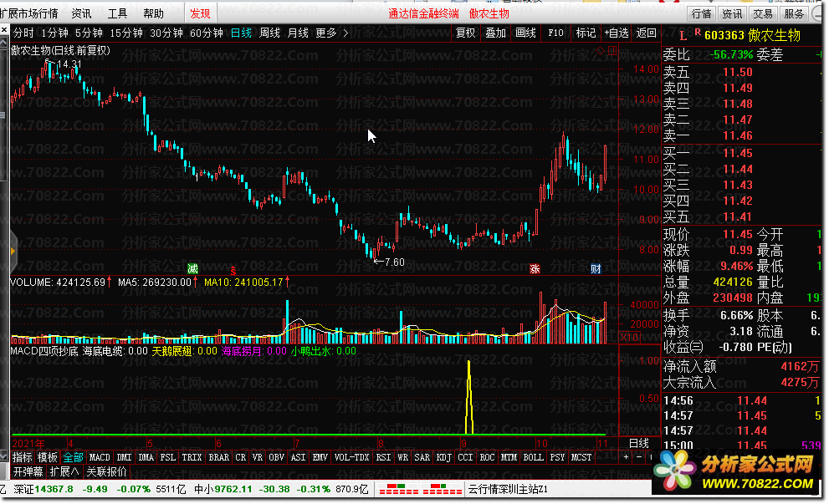Expand the 更多 periods dropdown
Image resolution: width=829 pixels, height=504 pixels.
pyautogui.click(x=331, y=33)
